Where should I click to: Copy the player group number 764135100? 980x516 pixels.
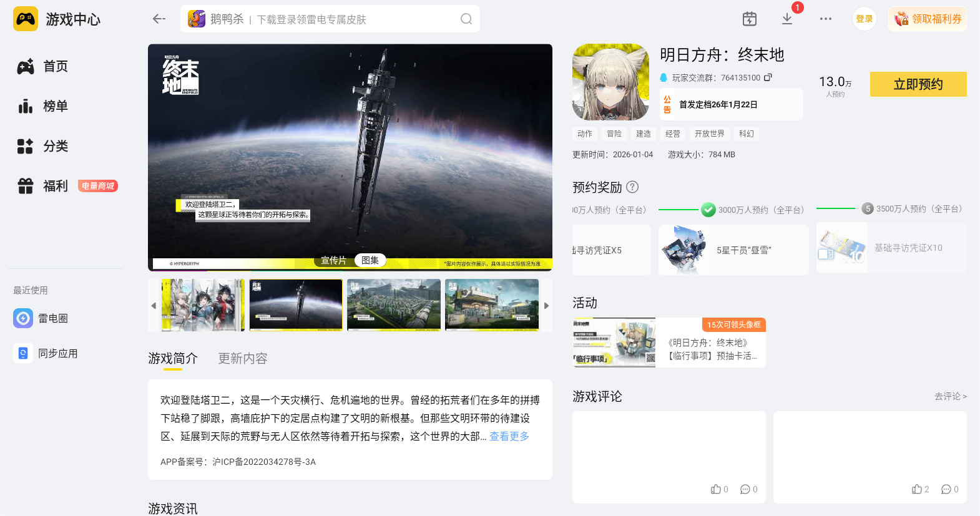coord(768,77)
